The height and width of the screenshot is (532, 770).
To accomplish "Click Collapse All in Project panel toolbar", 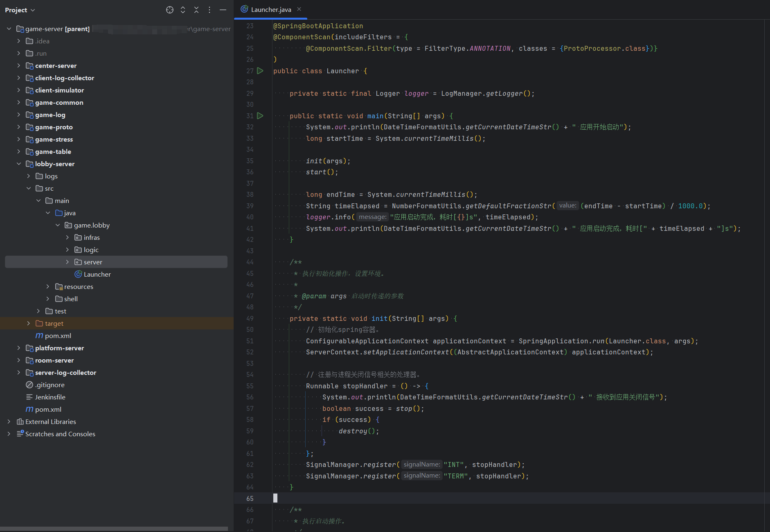I will click(196, 10).
